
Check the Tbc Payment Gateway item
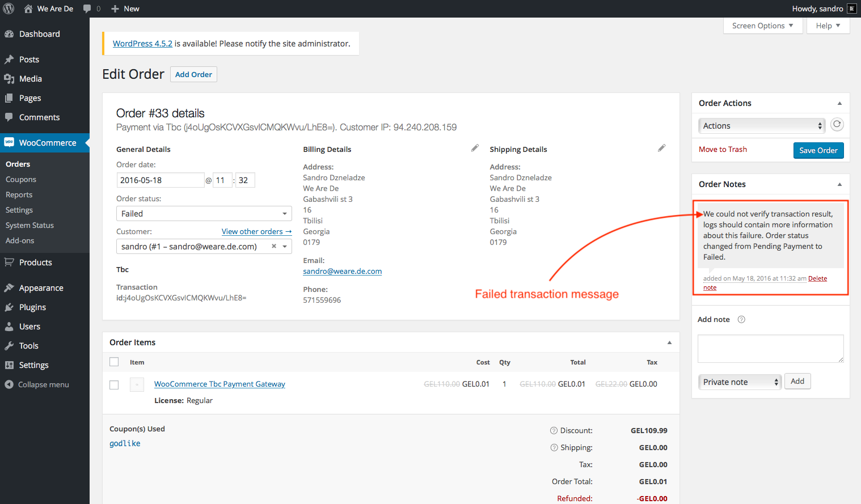(x=114, y=385)
